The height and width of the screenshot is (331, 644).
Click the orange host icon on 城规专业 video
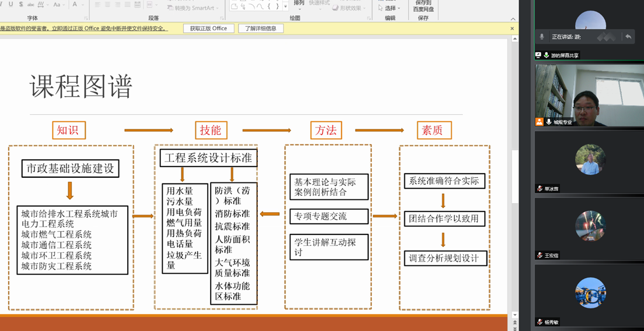(540, 122)
